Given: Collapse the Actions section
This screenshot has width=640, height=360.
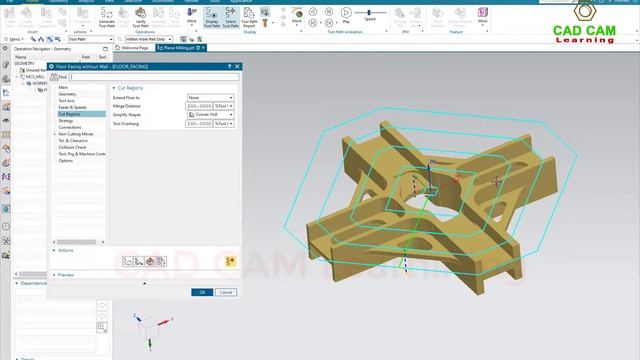Looking at the screenshot, I should tap(54, 250).
